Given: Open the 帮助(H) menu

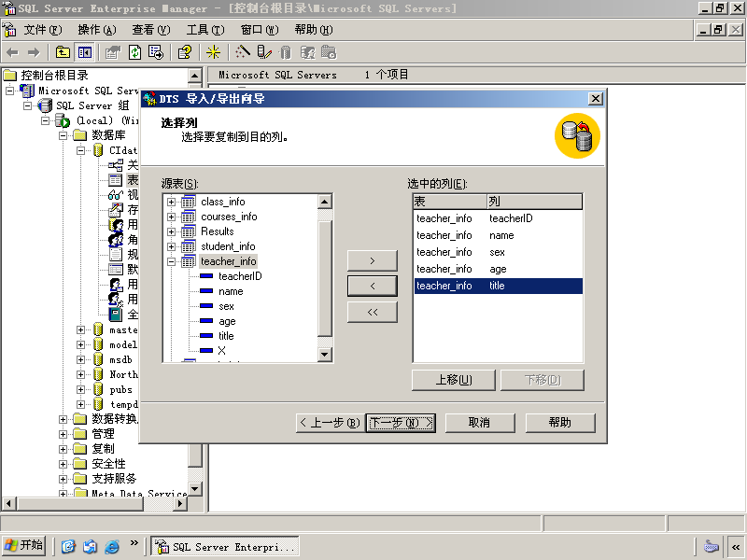Looking at the screenshot, I should [314, 30].
